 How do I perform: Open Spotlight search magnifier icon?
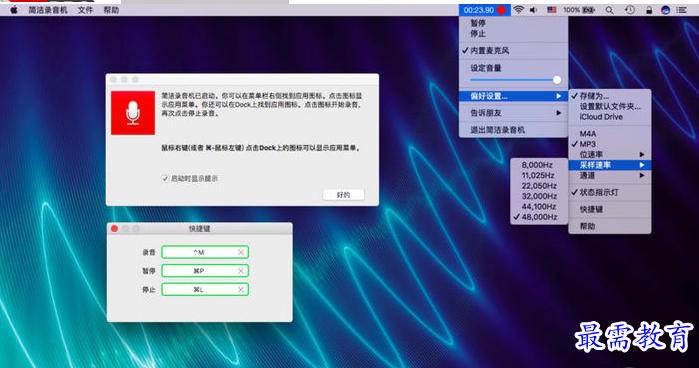tap(609, 10)
